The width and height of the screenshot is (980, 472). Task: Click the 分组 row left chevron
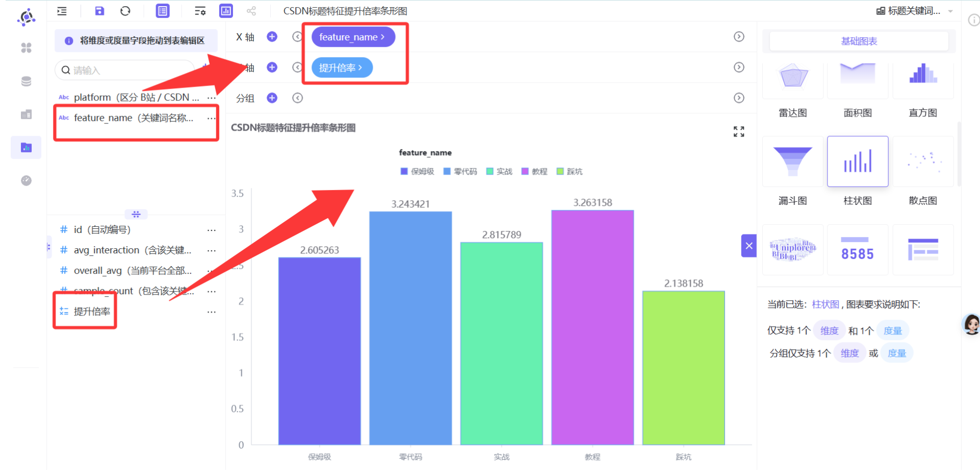tap(297, 98)
